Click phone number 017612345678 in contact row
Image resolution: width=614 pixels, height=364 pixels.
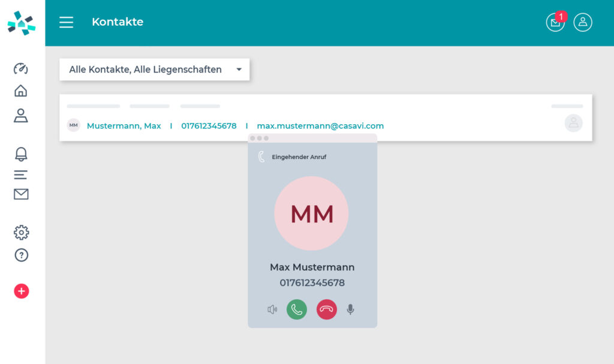pyautogui.click(x=209, y=126)
